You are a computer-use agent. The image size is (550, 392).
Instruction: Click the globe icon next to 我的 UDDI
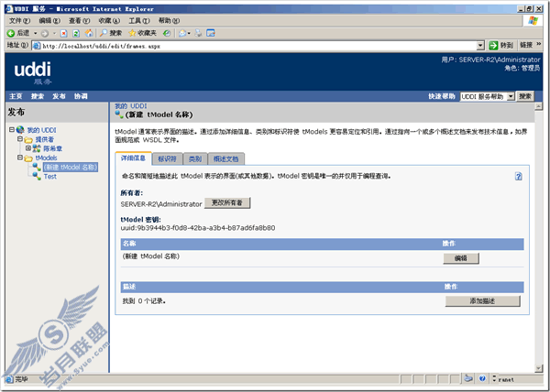tap(20, 130)
